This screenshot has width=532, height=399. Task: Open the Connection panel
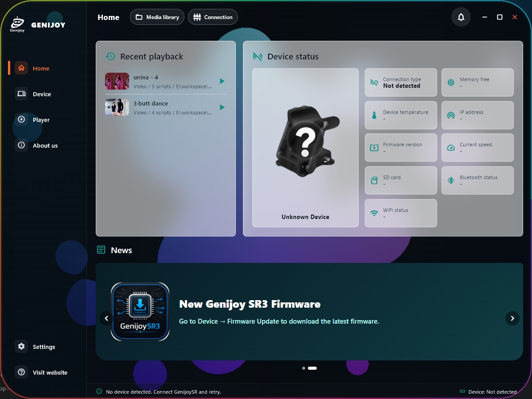click(213, 17)
